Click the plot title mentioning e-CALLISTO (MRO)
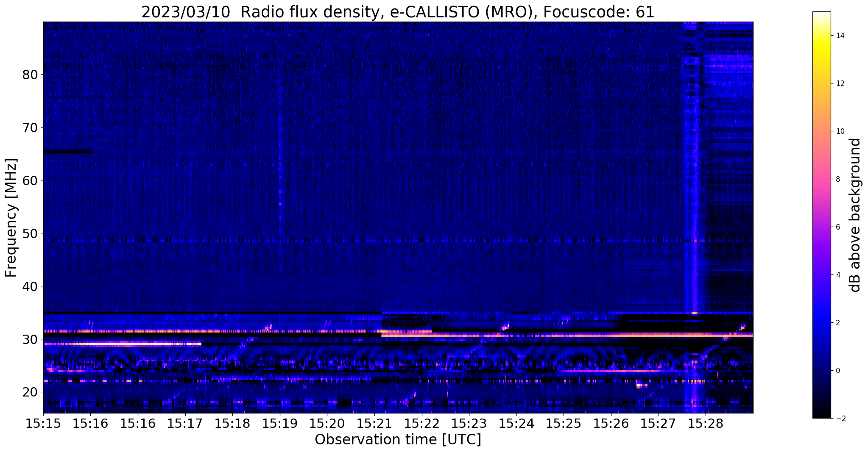868x452 pixels. [398, 12]
